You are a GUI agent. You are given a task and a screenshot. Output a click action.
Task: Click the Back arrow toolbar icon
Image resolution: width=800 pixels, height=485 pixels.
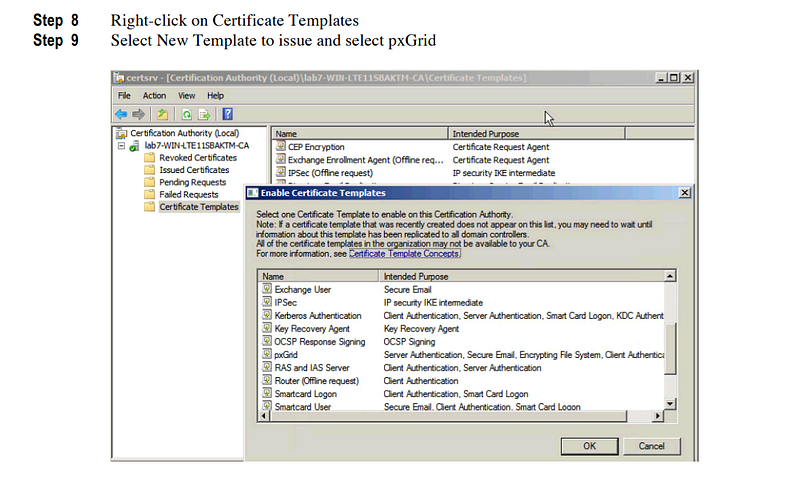tap(121, 114)
